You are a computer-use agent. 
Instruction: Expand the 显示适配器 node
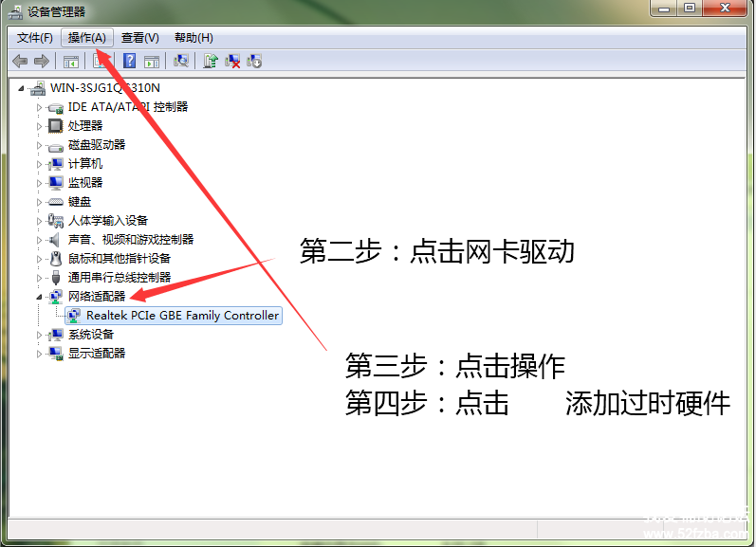(x=39, y=354)
